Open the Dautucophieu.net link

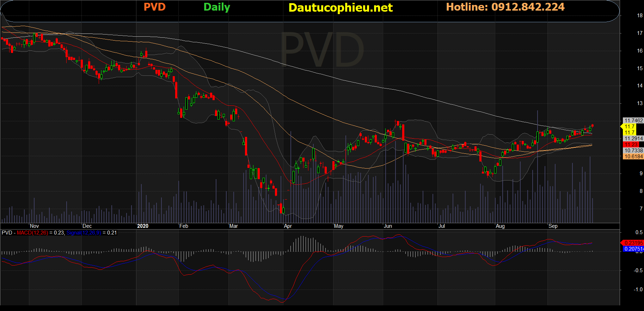coord(340,8)
